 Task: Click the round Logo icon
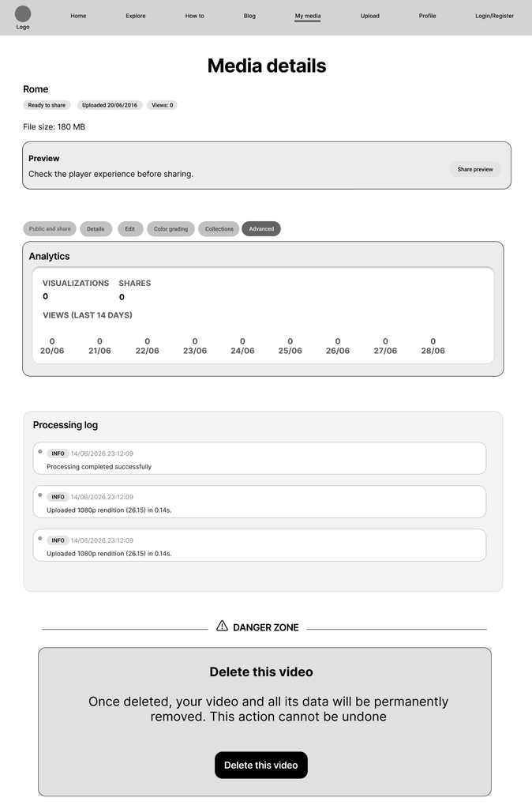click(23, 13)
